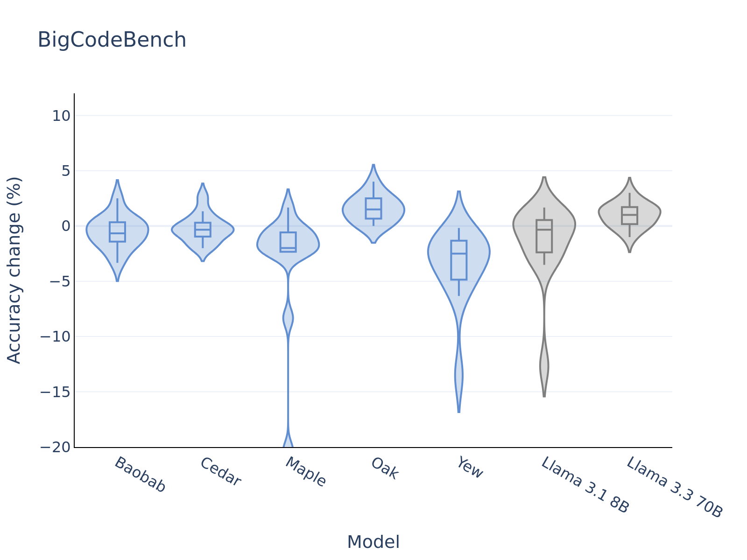Select the Yew violin's inner box plot
Screen dimensions: 747x560
click(459, 260)
